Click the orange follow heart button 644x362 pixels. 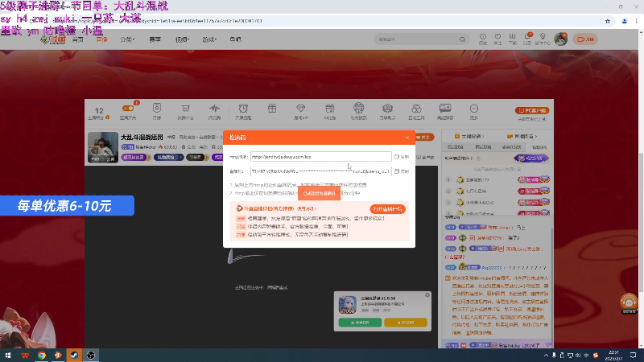423,137
